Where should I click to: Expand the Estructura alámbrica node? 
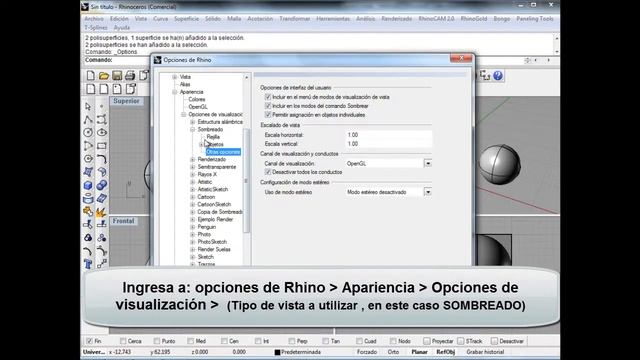pos(192,122)
